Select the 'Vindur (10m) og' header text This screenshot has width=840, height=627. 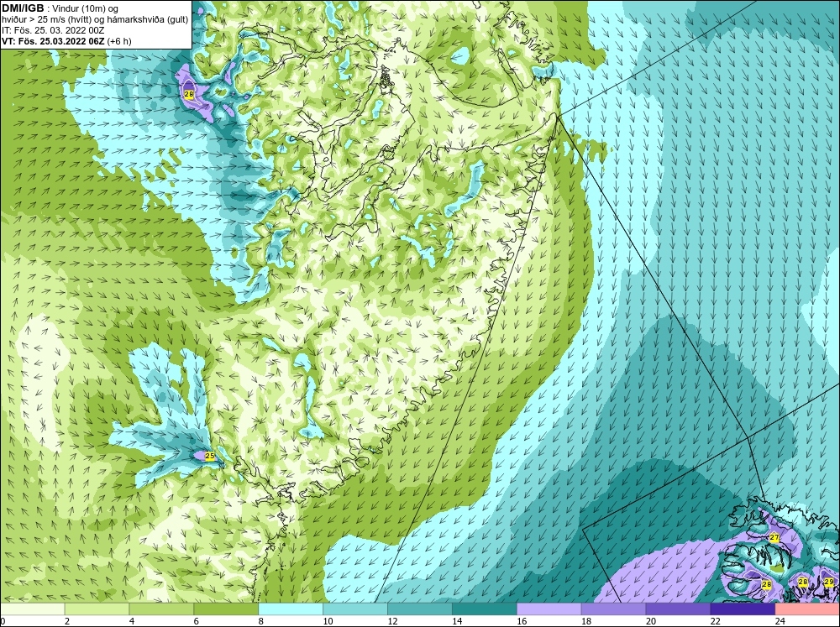coord(85,8)
